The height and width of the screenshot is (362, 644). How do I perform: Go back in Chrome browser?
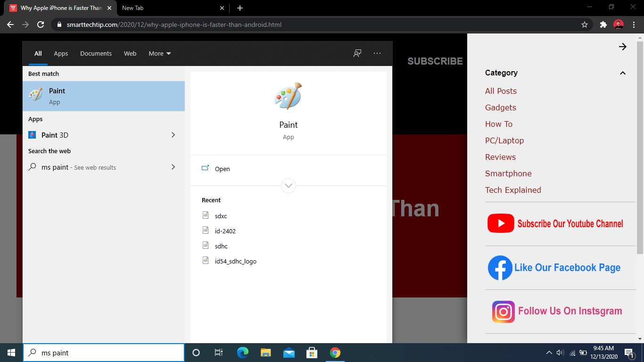click(x=10, y=25)
